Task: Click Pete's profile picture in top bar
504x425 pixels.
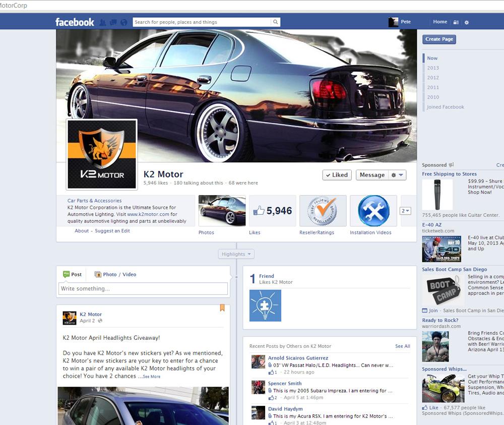Action: [393, 22]
